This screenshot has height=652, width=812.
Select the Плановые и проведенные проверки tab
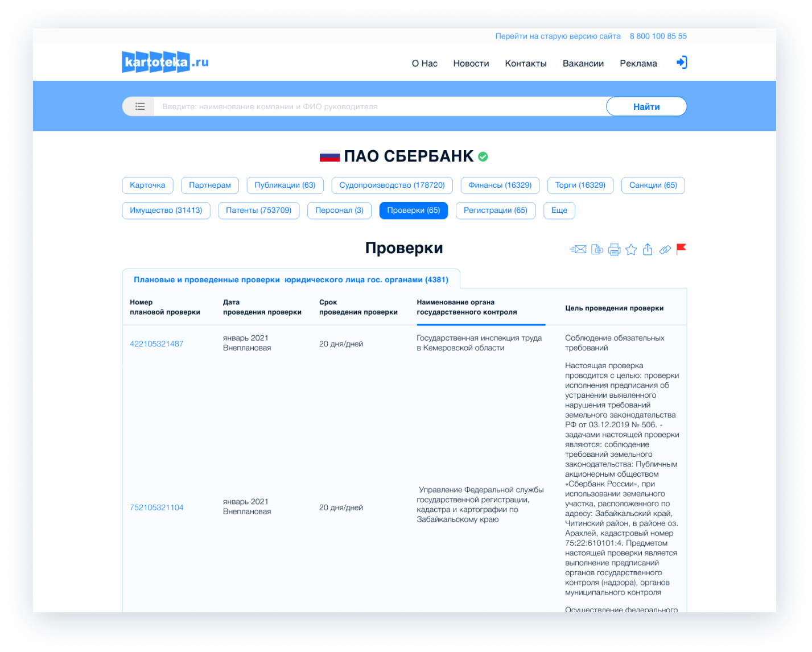tap(291, 279)
